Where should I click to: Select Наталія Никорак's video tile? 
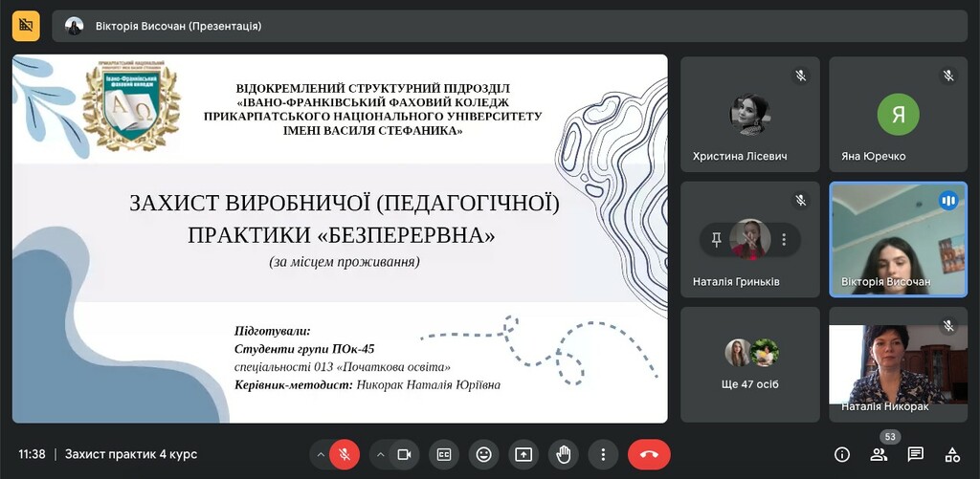coord(899,364)
